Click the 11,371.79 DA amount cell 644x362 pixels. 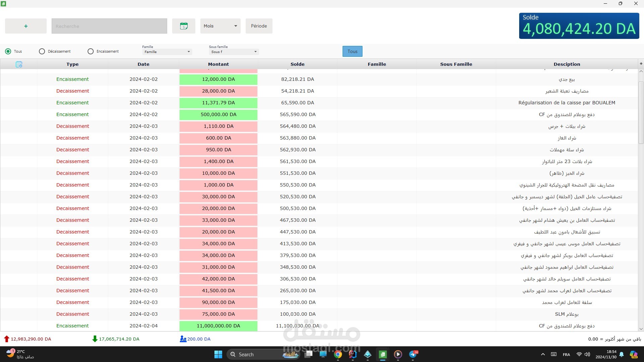[218, 103]
